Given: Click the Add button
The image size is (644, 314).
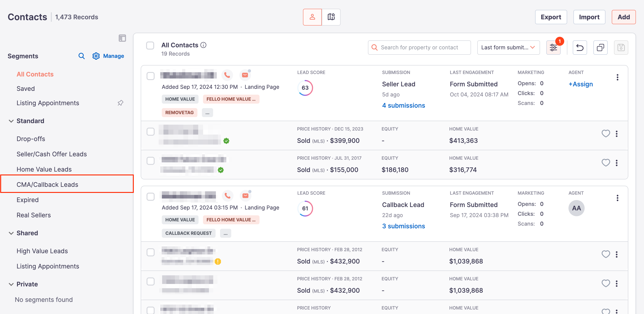Looking at the screenshot, I should 624,17.
